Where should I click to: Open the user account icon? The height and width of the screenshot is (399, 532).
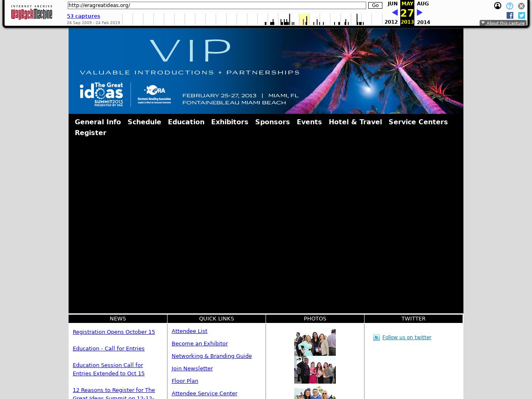[498, 6]
